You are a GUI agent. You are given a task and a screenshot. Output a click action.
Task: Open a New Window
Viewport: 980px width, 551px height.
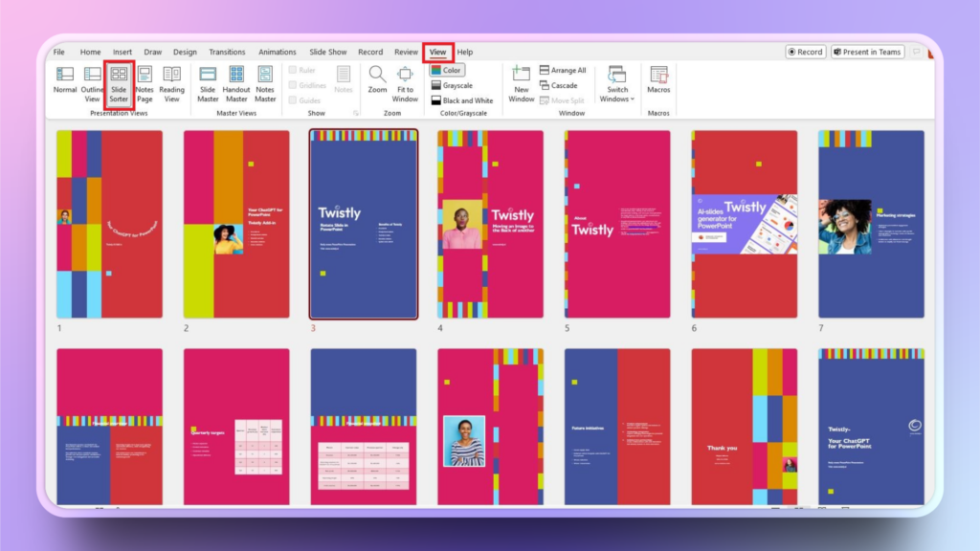pyautogui.click(x=522, y=83)
